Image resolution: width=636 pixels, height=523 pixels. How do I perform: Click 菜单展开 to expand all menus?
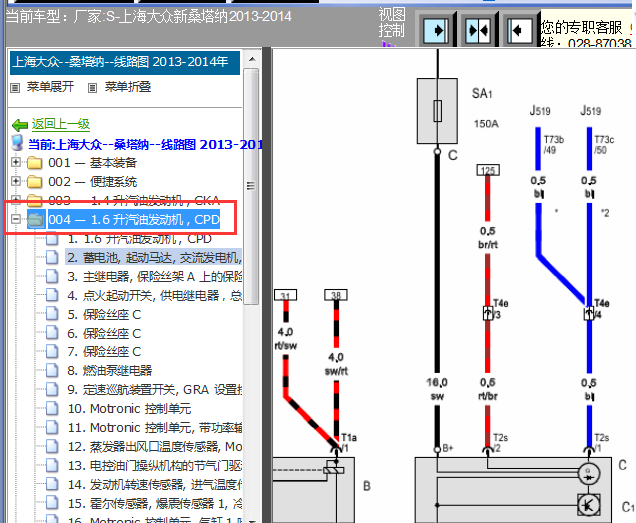click(50, 87)
